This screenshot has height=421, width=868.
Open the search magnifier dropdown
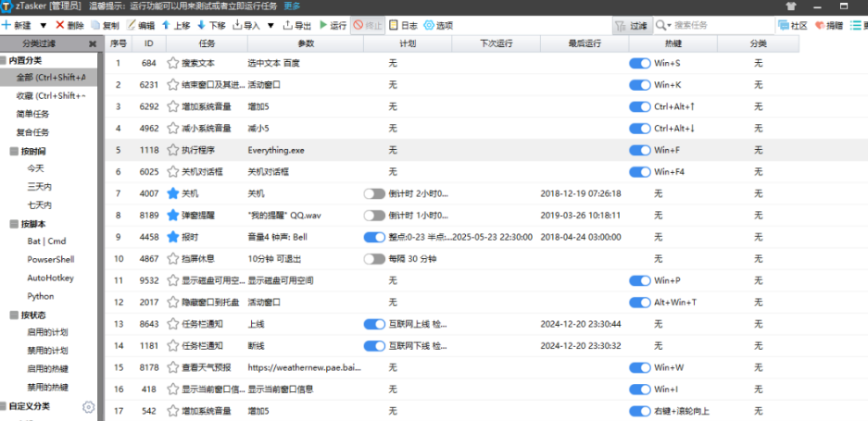[x=663, y=26]
